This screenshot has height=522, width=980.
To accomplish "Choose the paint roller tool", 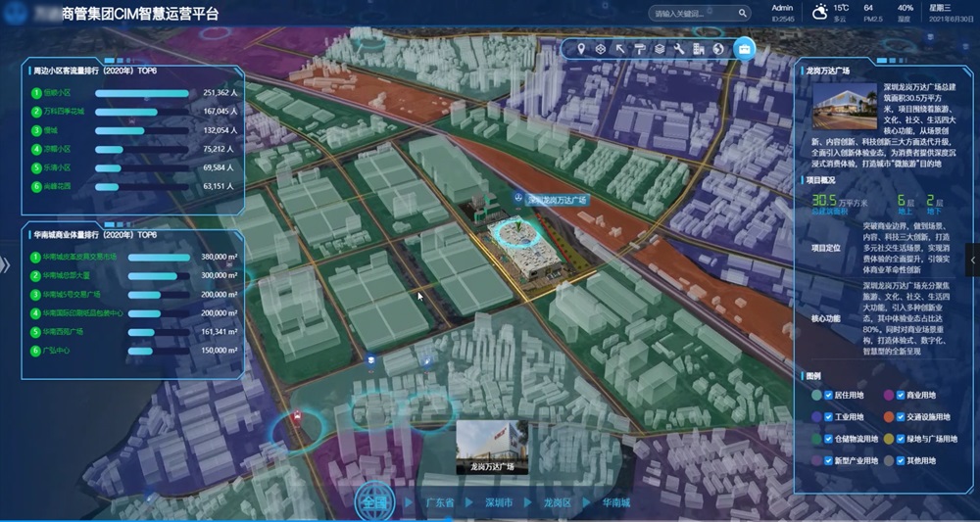I will [640, 49].
